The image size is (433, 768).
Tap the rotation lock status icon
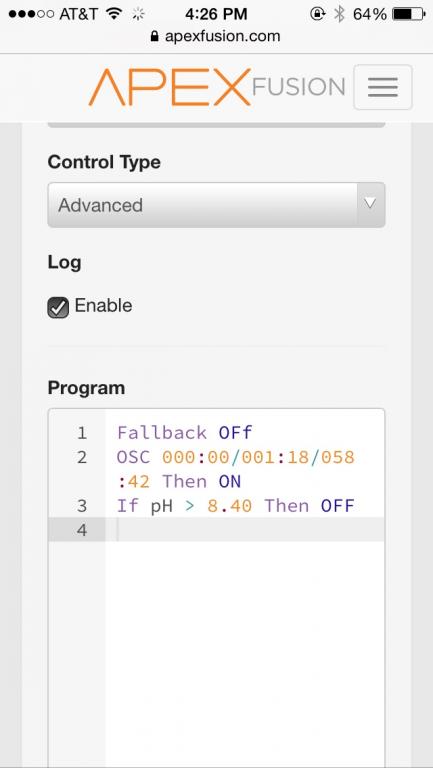(x=317, y=14)
